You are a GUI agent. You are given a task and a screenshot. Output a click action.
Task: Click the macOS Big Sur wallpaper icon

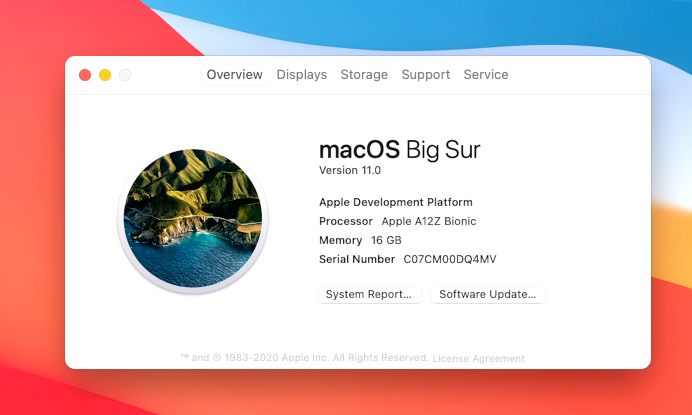[x=193, y=219]
